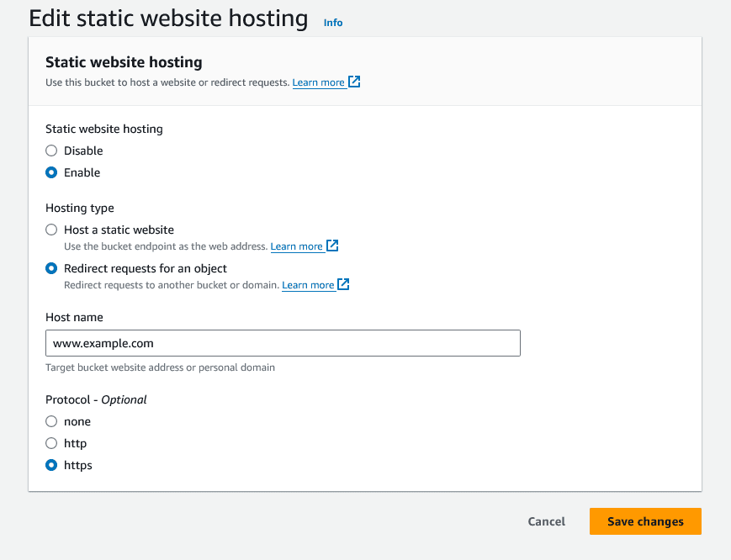Click the Save changes button

pos(644,521)
